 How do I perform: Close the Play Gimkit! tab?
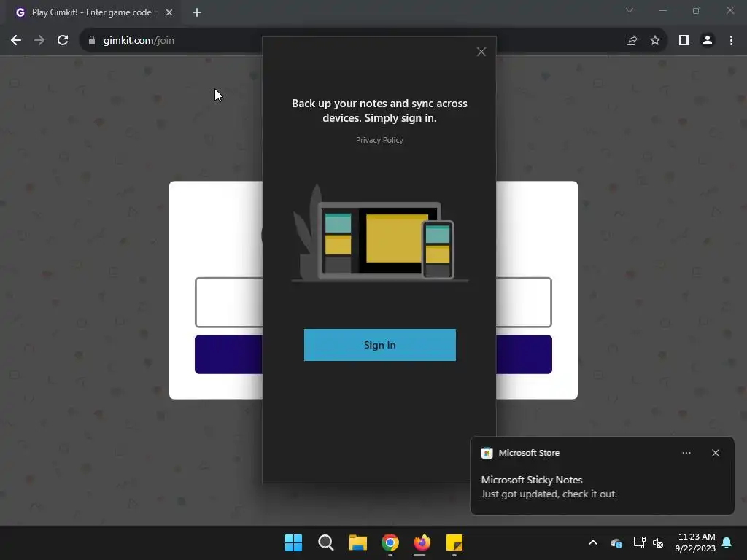click(x=169, y=12)
